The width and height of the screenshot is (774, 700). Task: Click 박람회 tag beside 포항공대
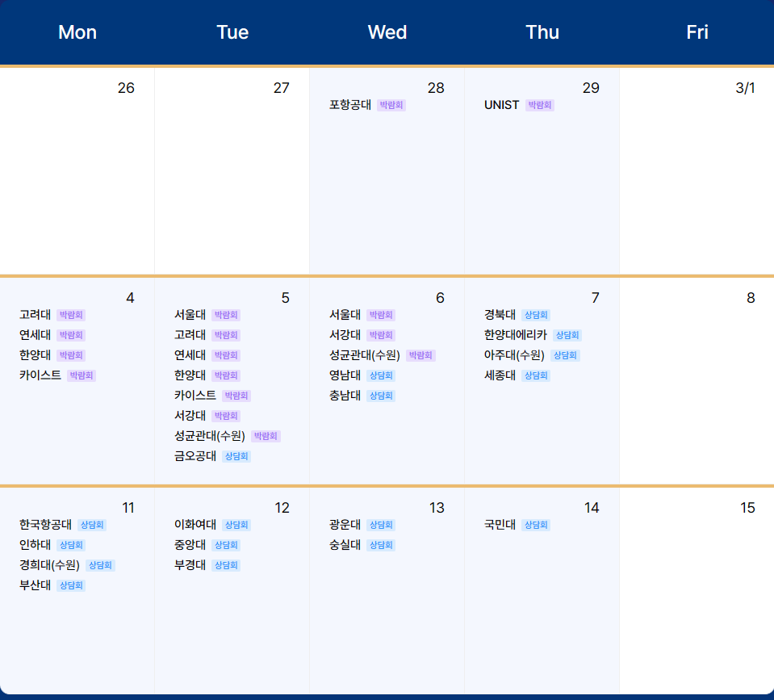tap(391, 105)
